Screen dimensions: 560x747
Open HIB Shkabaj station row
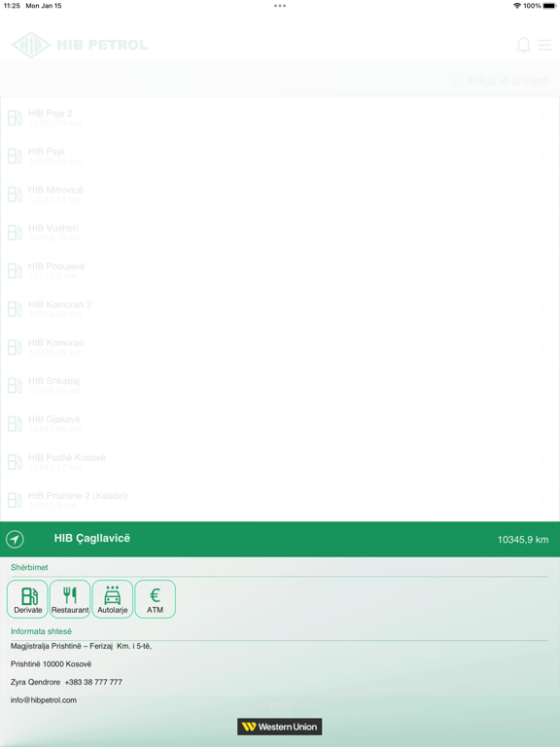[x=280, y=385]
